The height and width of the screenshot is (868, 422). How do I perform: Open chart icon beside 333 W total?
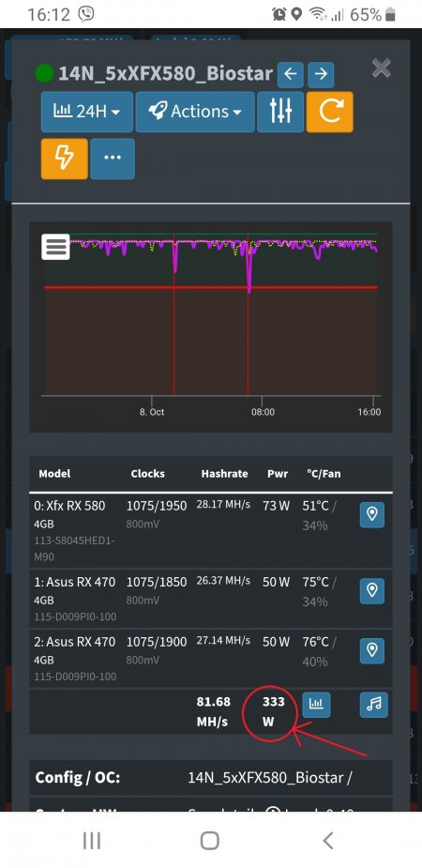[316, 705]
